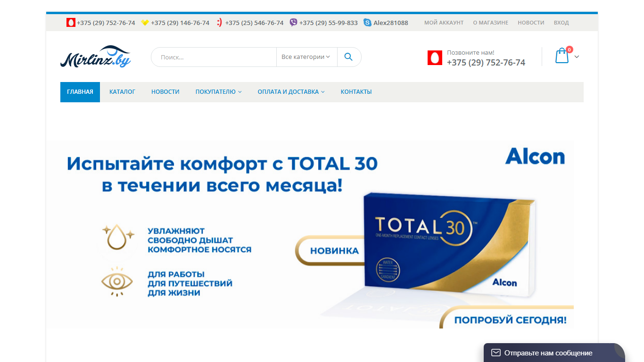Viewport: 644px width, 362px height.
Task: Click the large red phone icon beside Позвоните нам
Action: (435, 58)
